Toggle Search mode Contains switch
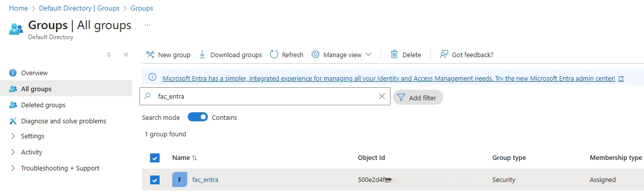Image resolution: width=644 pixels, height=194 pixels. 198,117
